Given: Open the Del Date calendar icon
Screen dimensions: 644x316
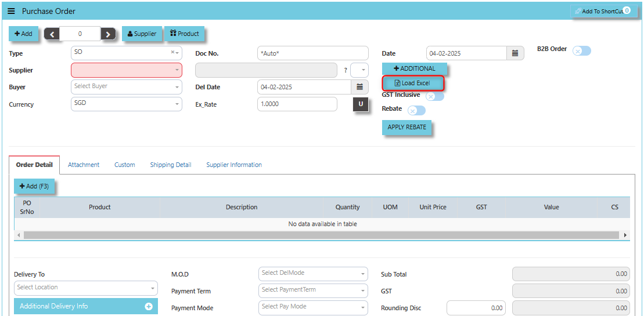Looking at the screenshot, I should click(360, 87).
